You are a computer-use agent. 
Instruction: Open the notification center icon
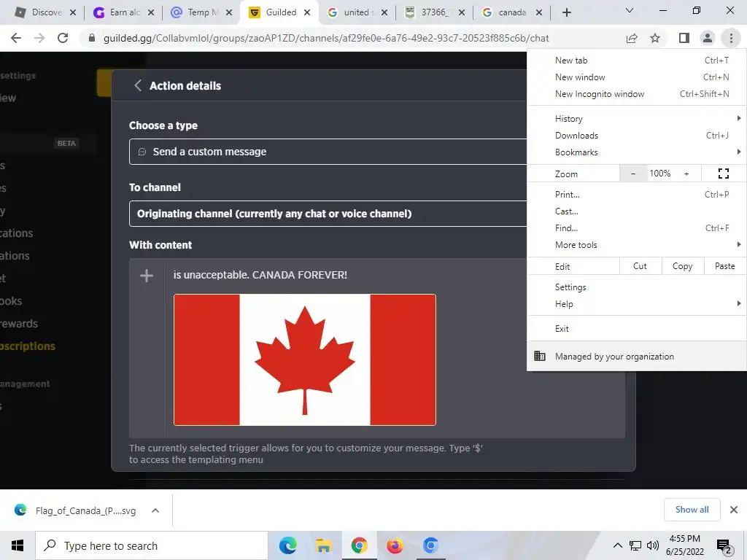coord(724,547)
